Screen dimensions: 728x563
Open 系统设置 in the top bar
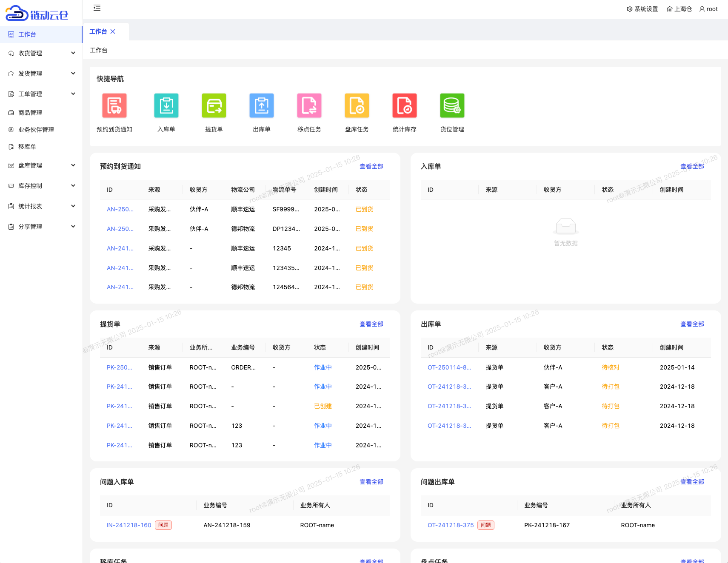tap(642, 9)
